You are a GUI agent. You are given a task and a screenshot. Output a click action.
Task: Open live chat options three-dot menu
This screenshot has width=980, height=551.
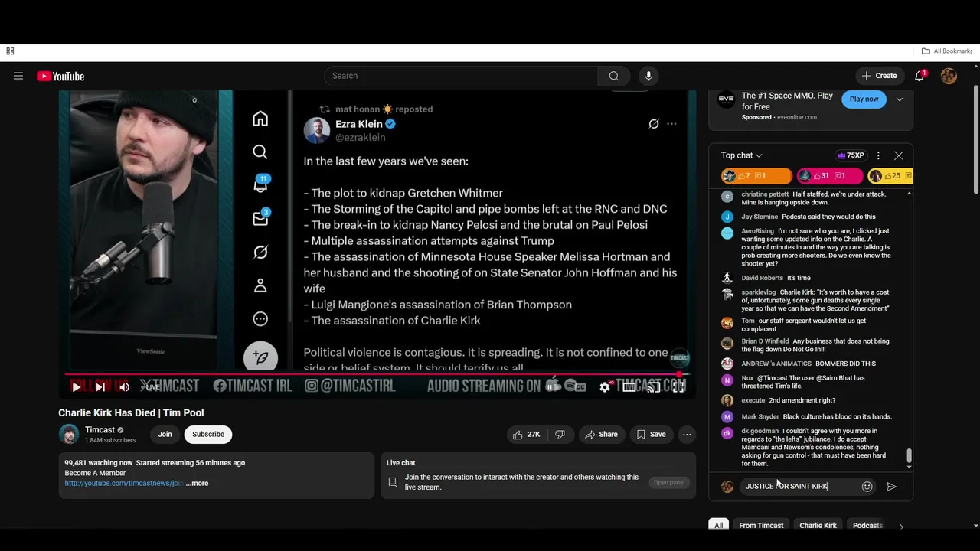point(878,155)
